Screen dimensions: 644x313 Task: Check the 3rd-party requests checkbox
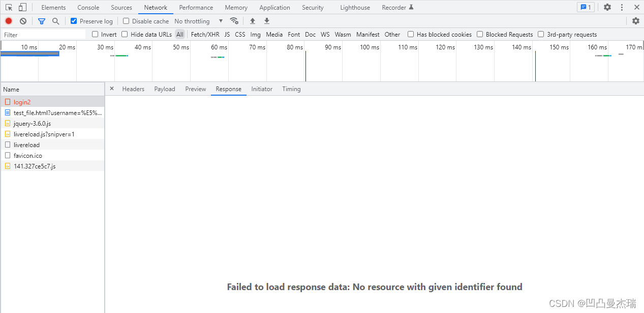(541, 35)
